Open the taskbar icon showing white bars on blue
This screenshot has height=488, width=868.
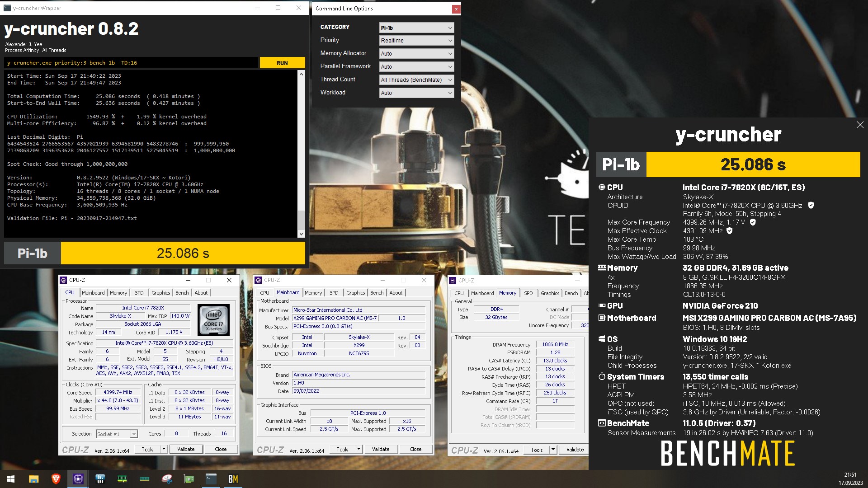click(100, 479)
